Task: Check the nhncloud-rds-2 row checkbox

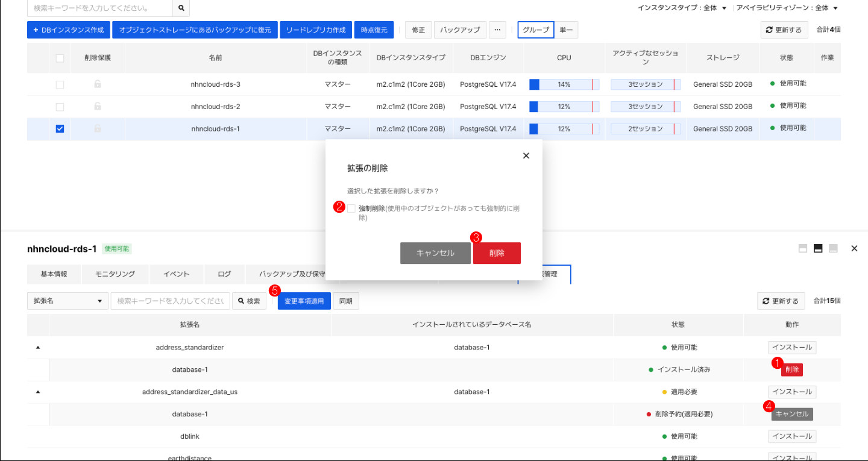Action: coord(60,107)
